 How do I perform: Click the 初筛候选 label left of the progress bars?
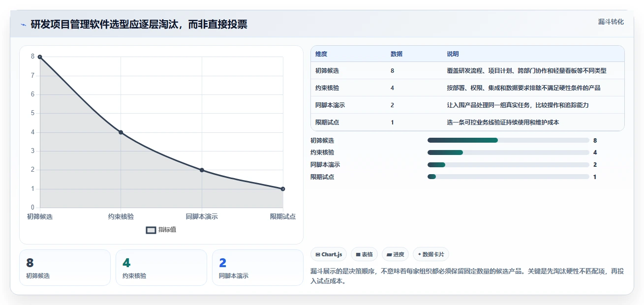322,140
